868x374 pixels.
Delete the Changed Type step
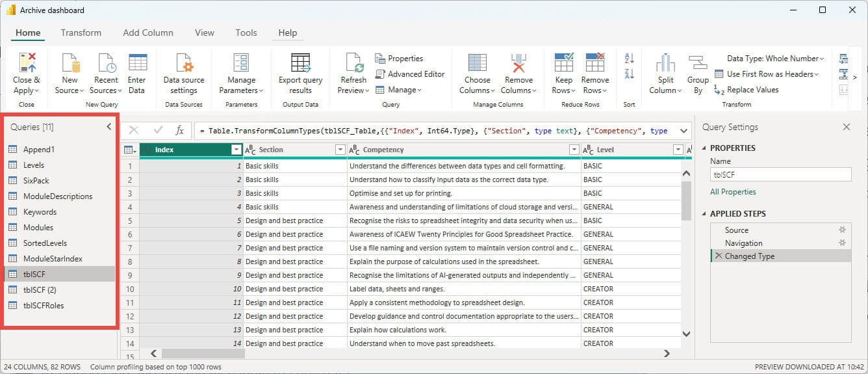719,256
